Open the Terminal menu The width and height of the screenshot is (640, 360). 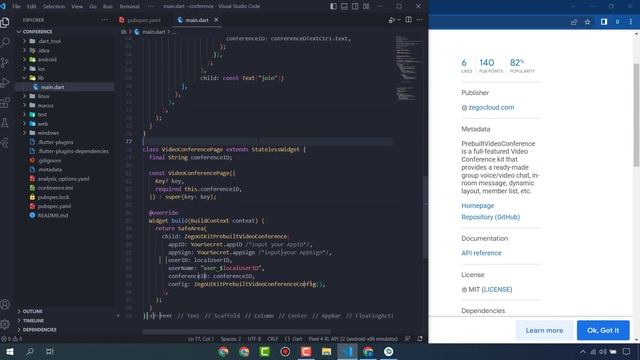(129, 6)
